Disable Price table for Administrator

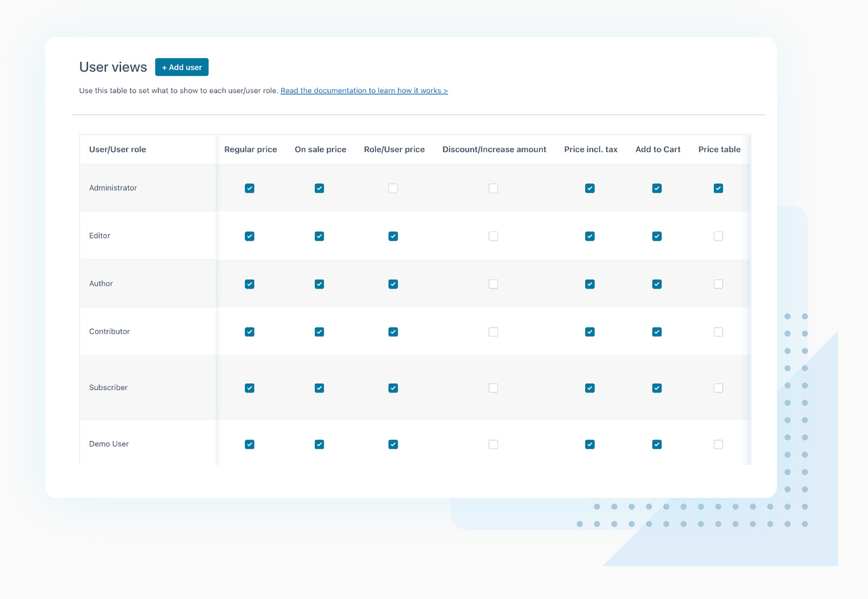click(x=718, y=188)
